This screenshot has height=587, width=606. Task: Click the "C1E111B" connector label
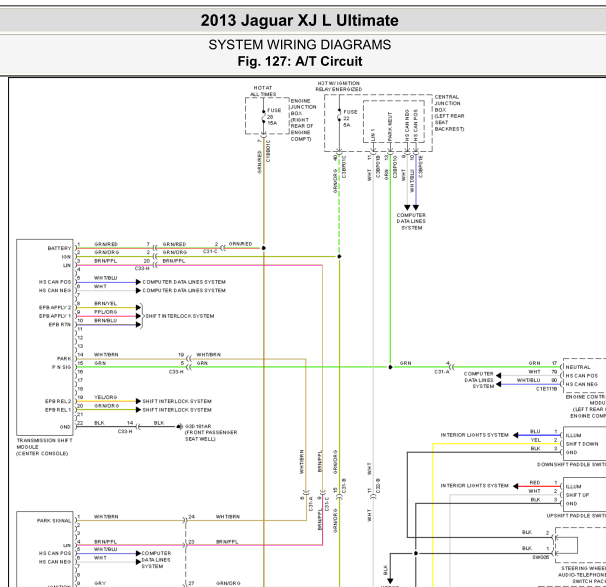tap(547, 389)
